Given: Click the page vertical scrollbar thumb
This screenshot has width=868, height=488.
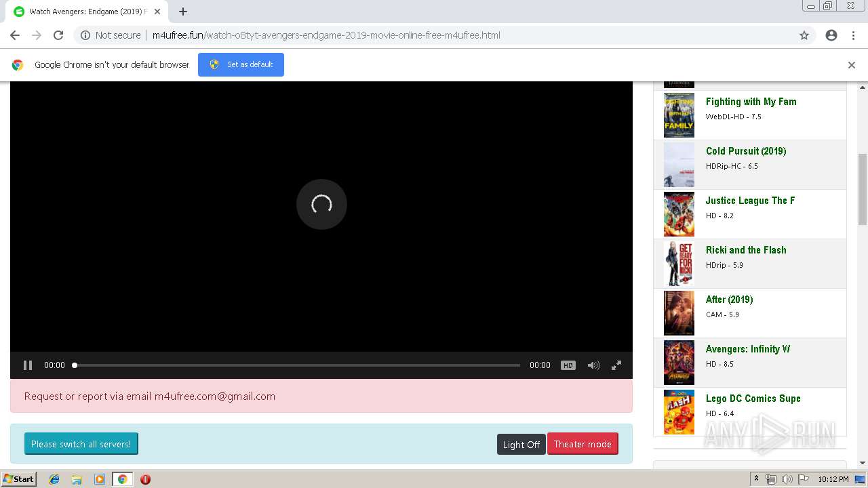Looking at the screenshot, I should [x=863, y=189].
